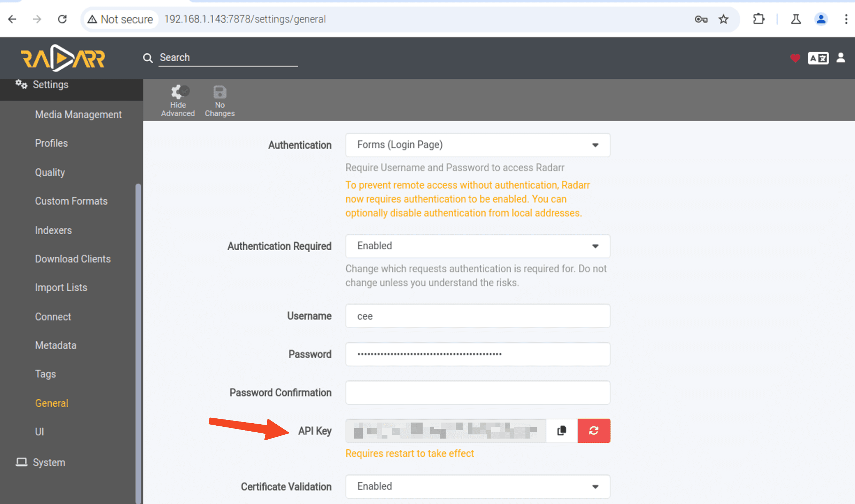
Task: Open the System menu section
Action: pos(49,462)
